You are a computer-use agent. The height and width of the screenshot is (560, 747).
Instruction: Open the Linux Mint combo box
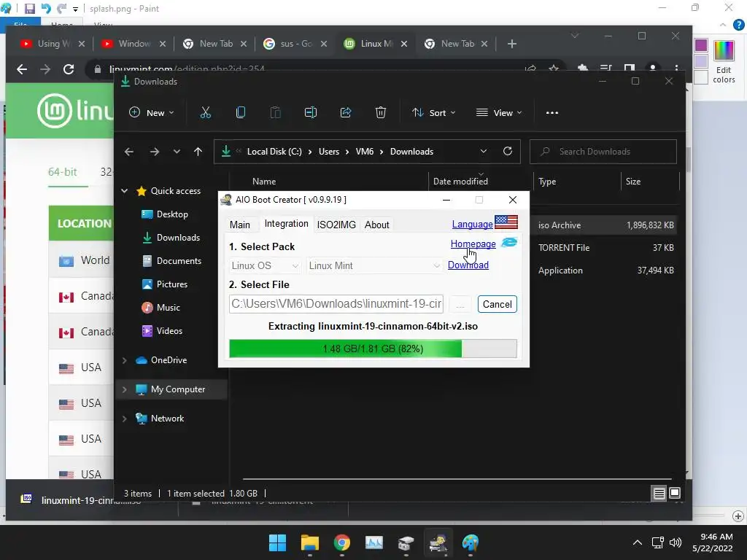[374, 265]
